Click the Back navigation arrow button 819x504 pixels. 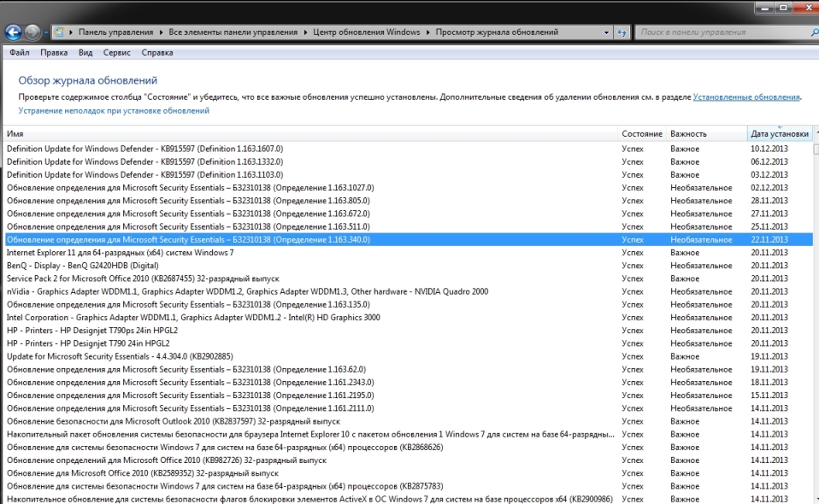click(x=13, y=32)
